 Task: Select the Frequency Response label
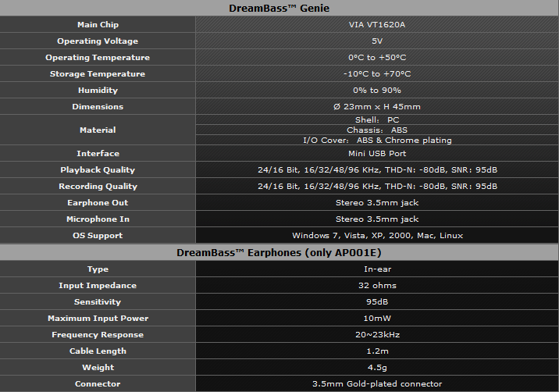pyautogui.click(x=98, y=334)
